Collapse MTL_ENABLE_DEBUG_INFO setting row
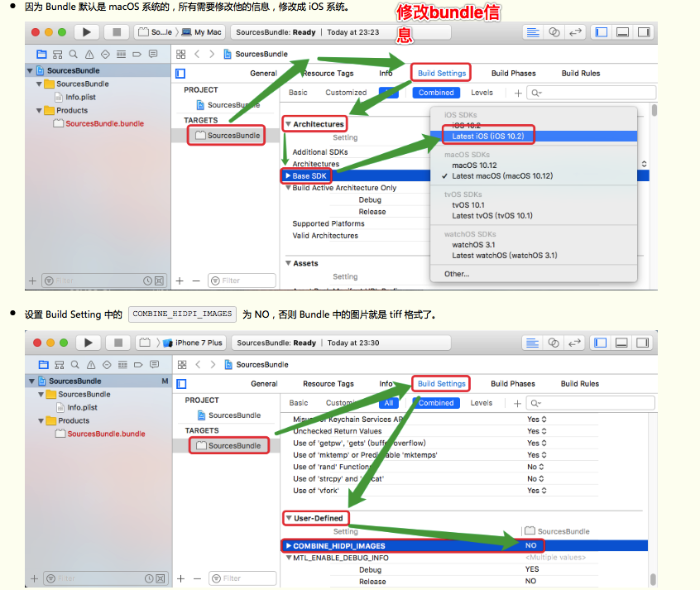 289,558
